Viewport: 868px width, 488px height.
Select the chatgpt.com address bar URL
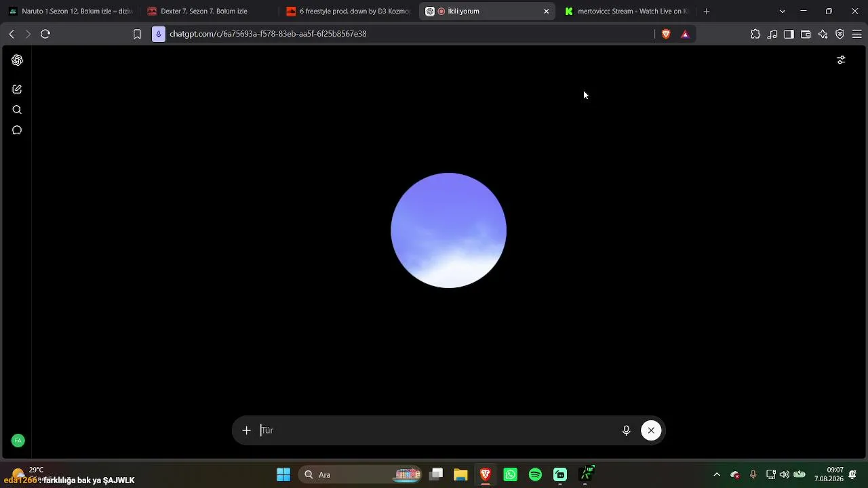click(268, 34)
